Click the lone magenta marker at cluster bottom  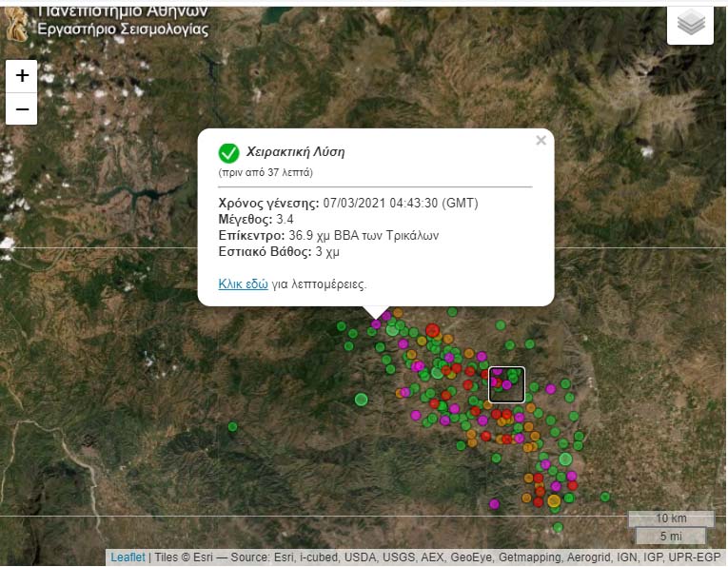pos(494,503)
